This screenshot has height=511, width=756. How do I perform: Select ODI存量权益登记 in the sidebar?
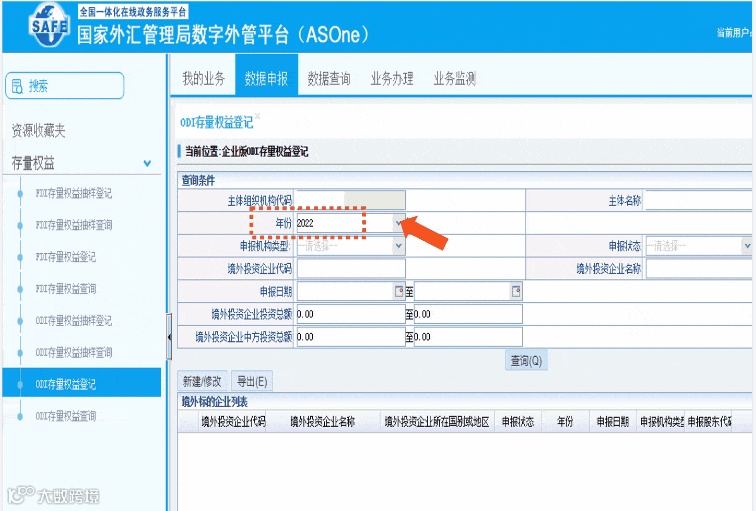81,384
